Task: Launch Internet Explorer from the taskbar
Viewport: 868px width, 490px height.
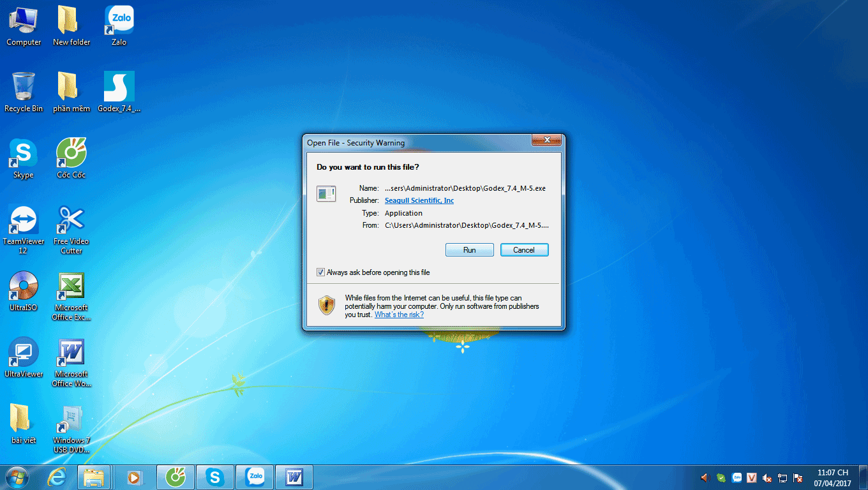Action: point(57,477)
